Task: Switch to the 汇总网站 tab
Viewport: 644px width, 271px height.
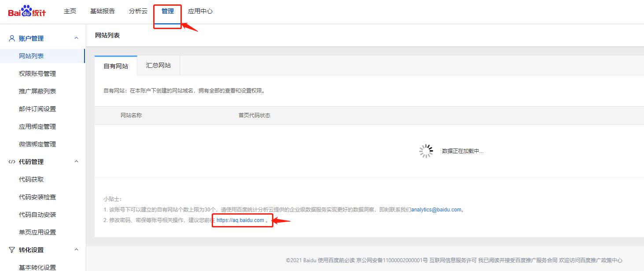Action: tap(158, 65)
